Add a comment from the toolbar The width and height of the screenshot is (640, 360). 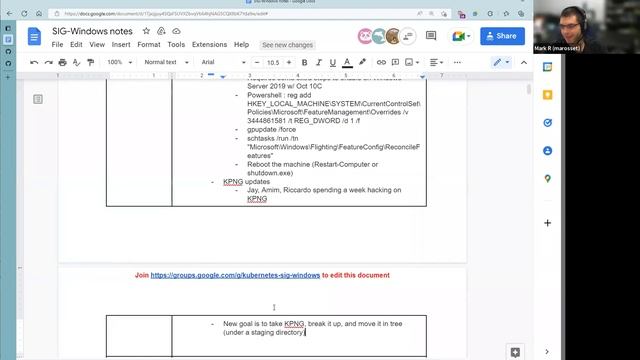pos(395,62)
